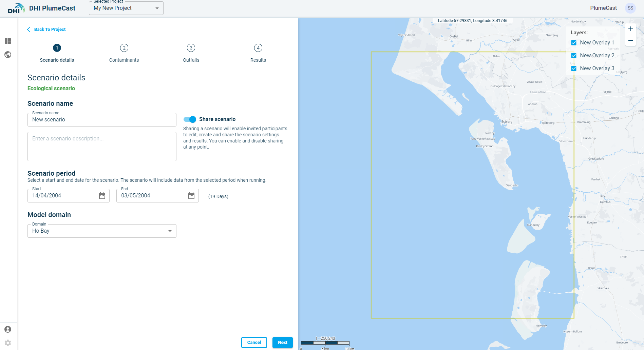644x350 pixels.
Task: Uncheck the New Overlay 1 layer
Action: pyautogui.click(x=574, y=43)
